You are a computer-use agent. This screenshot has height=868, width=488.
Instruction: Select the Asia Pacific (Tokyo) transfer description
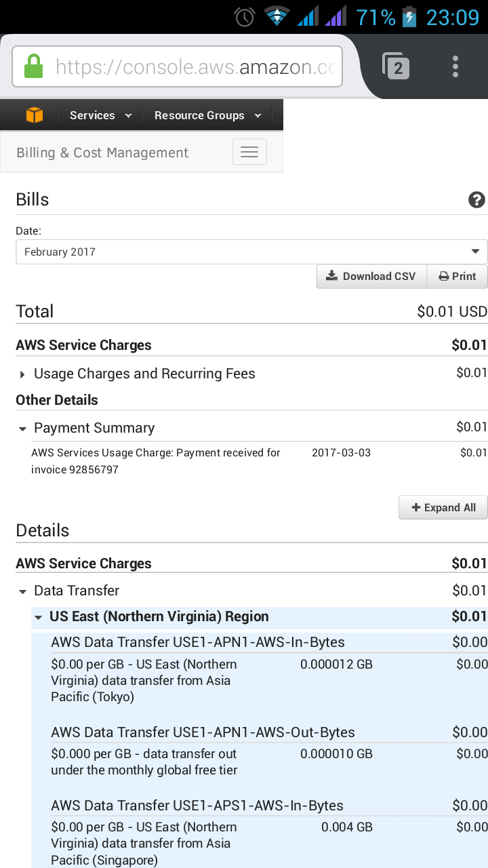tap(144, 681)
